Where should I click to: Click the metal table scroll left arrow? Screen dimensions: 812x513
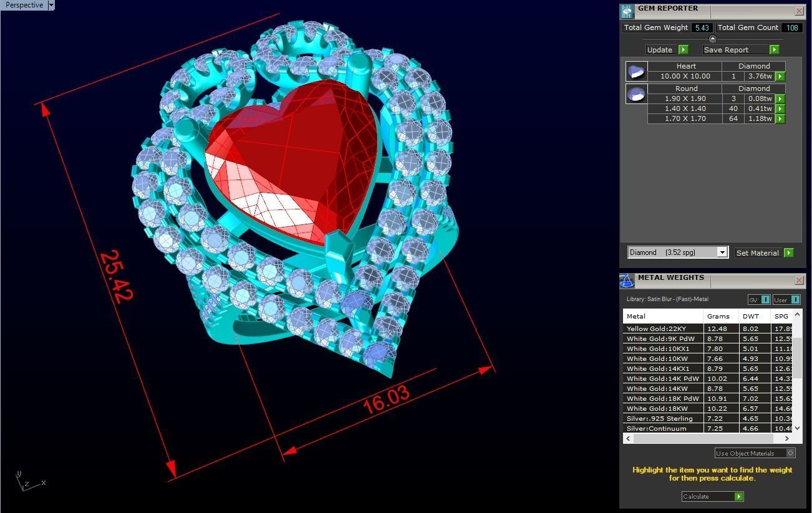628,438
